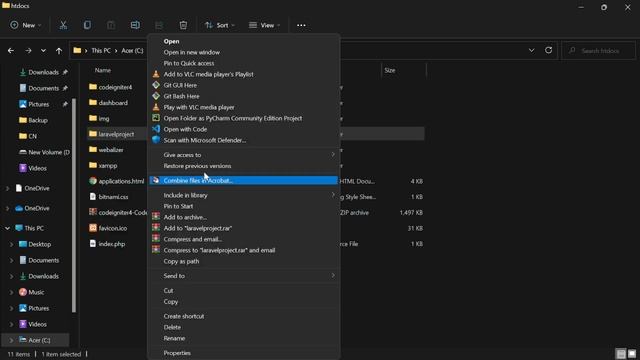The height and width of the screenshot is (360, 640).
Task: Go back with the left arrow
Action: click(11, 51)
